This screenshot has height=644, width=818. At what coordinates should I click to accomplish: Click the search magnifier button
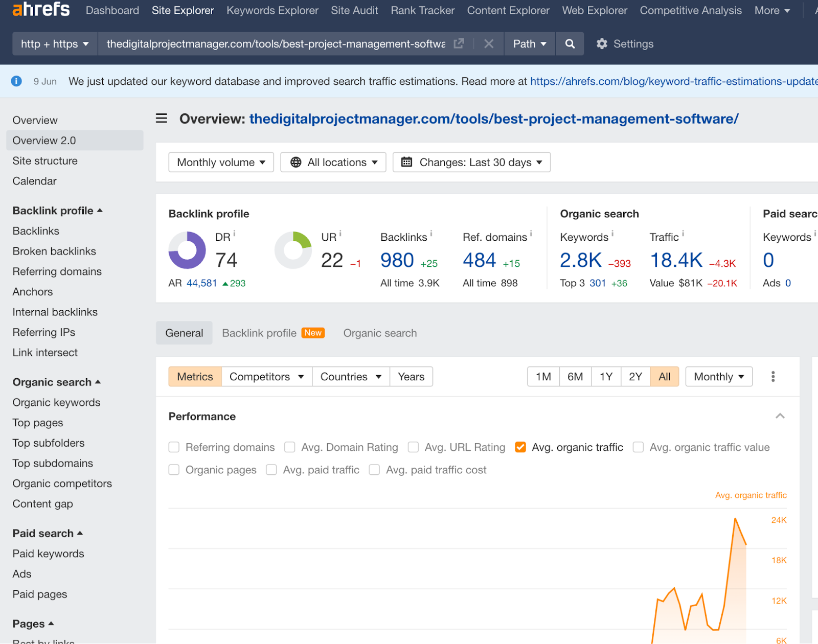click(570, 43)
